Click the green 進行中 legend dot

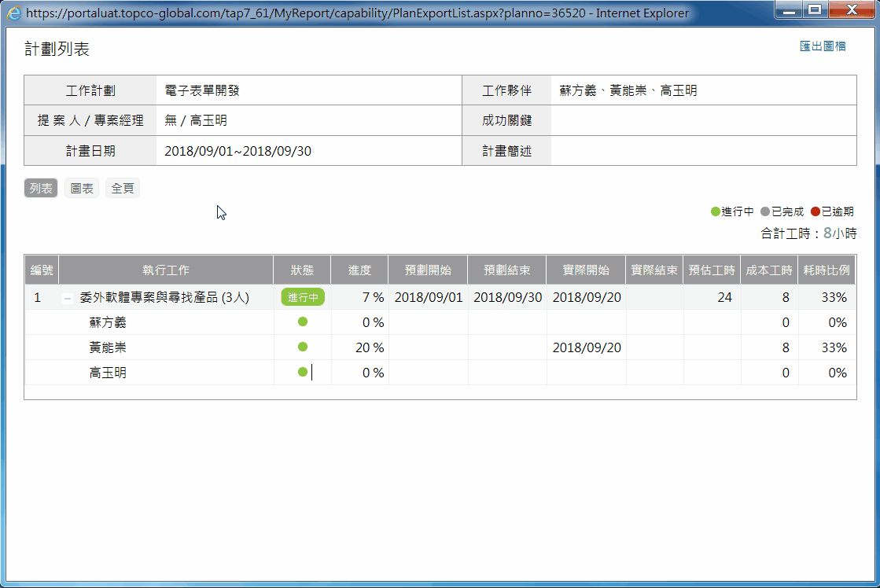pos(715,211)
